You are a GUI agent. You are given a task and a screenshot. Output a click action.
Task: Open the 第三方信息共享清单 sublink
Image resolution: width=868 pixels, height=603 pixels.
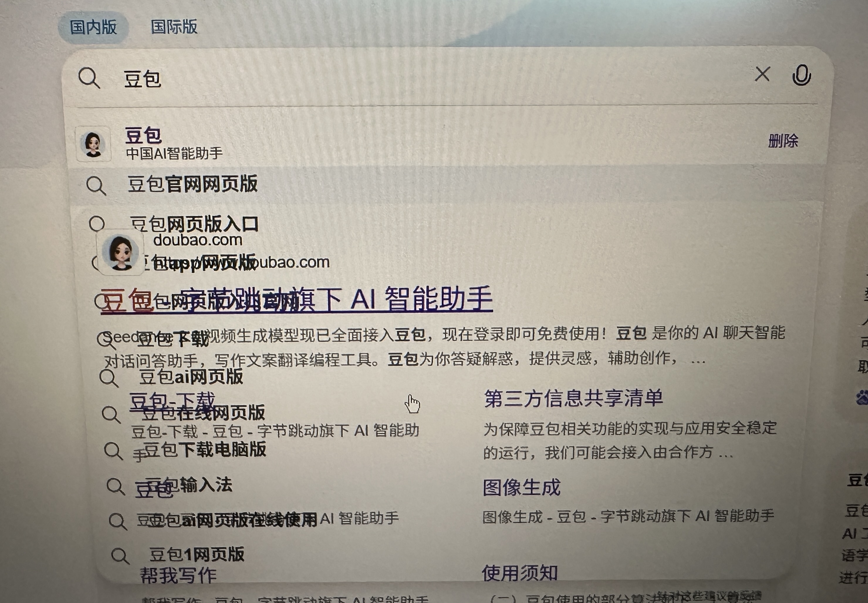coord(573,398)
